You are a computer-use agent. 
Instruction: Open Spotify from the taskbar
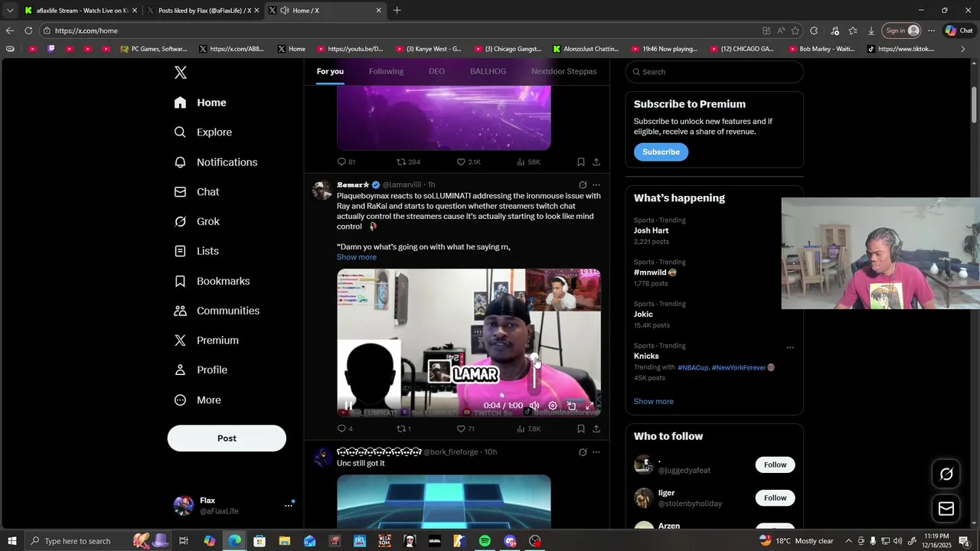click(485, 541)
